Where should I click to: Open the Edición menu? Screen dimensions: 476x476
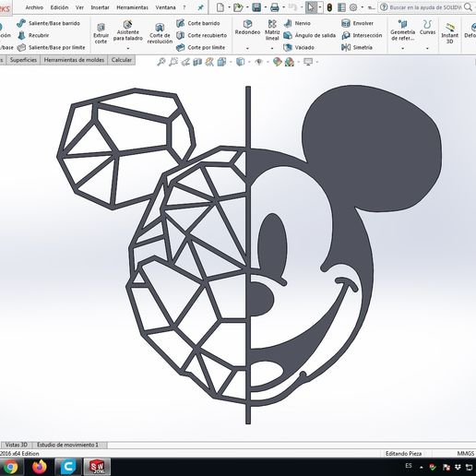pyautogui.click(x=59, y=7)
